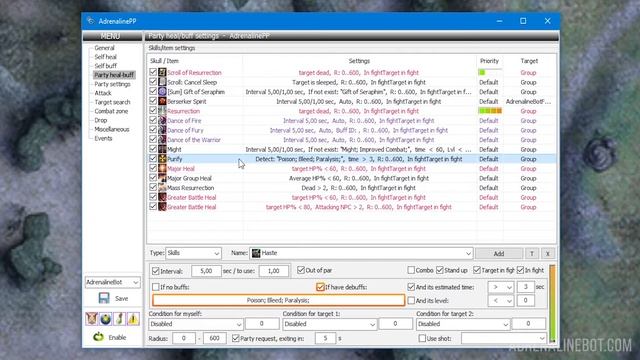Click the figure icon beside the globe
The height and width of the screenshot is (360, 640).
pyautogui.click(x=119, y=319)
